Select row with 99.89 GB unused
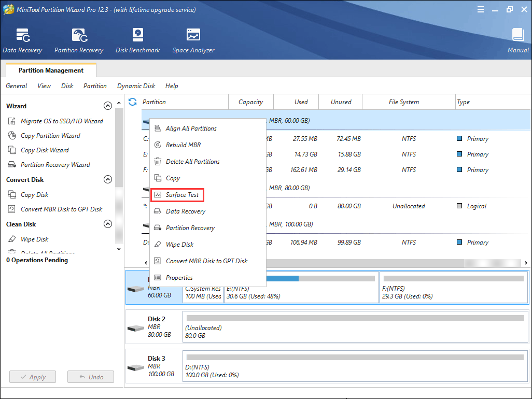This screenshot has height=399, width=532. [x=336, y=243]
